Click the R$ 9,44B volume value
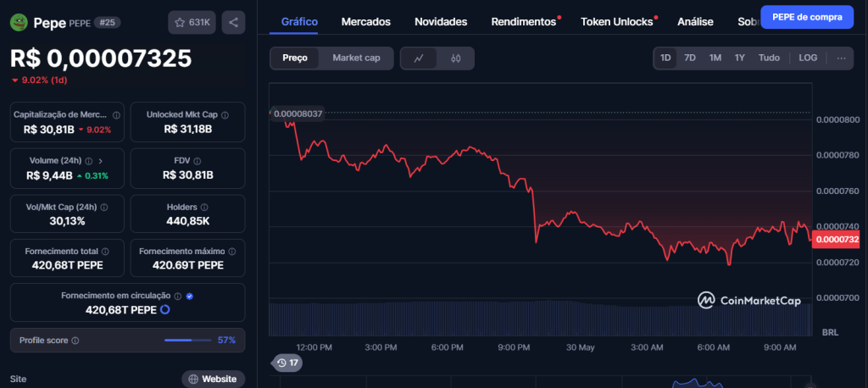The height and width of the screenshot is (388, 868). point(49,175)
